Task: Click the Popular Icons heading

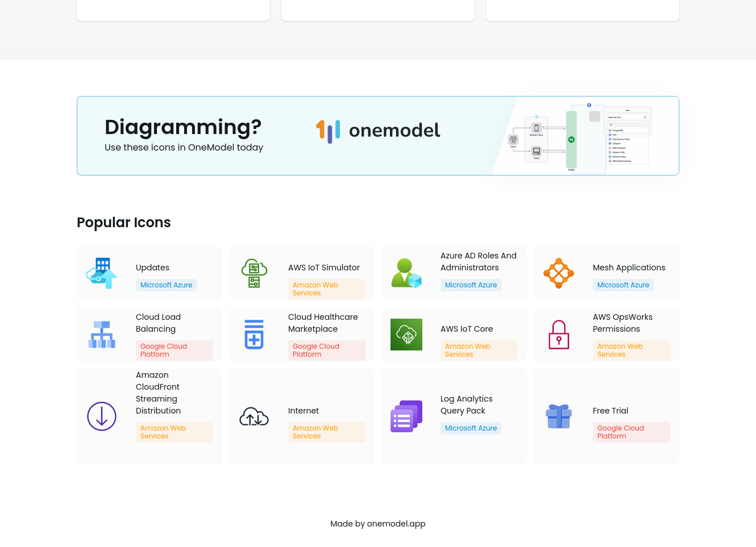Action: (x=124, y=223)
